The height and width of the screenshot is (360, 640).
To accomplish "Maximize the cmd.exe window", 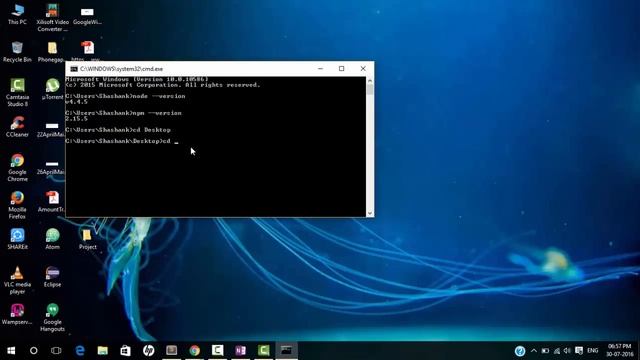I will [342, 69].
